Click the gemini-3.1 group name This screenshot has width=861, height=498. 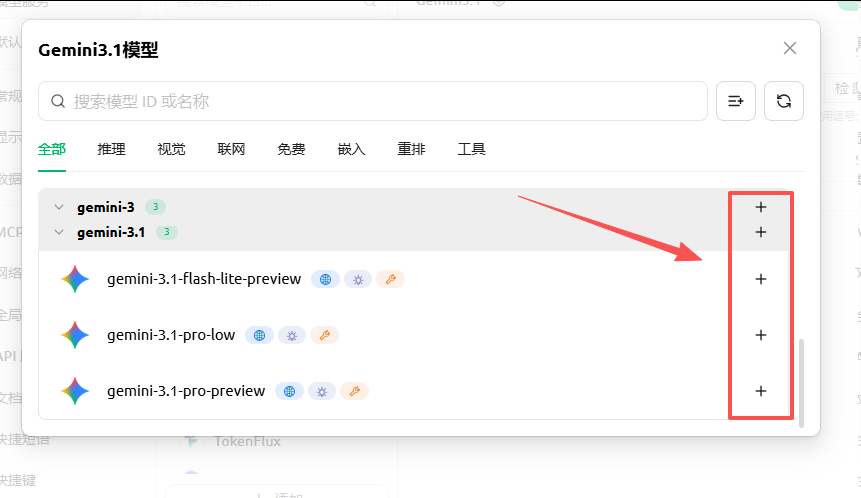111,232
